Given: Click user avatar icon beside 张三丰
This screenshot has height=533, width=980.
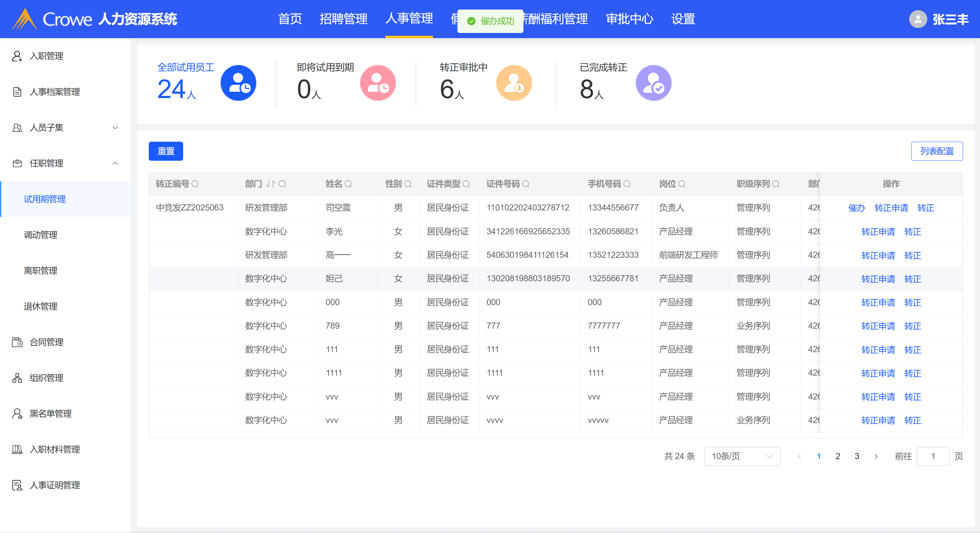Looking at the screenshot, I should pyautogui.click(x=918, y=19).
